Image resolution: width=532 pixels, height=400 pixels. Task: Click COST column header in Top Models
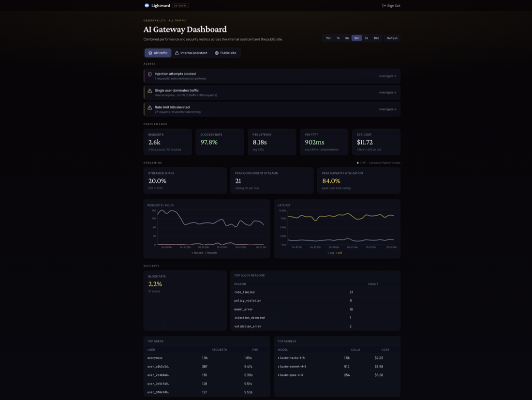click(385, 350)
